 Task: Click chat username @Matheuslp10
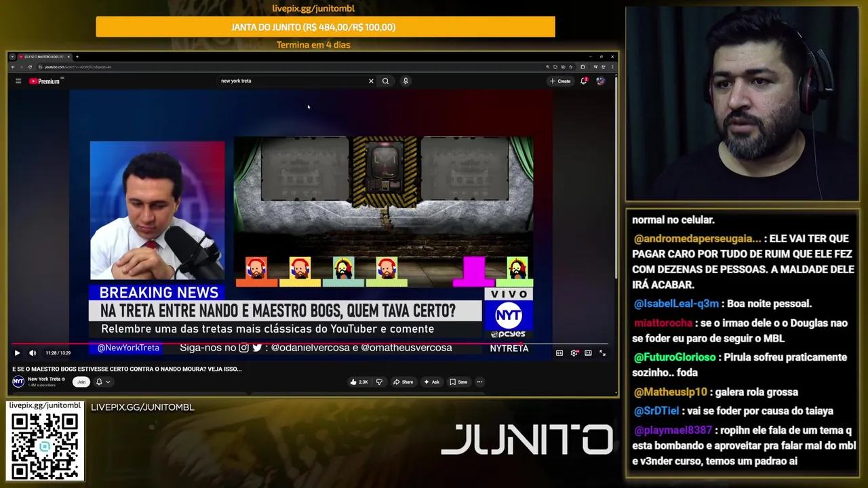[671, 392]
